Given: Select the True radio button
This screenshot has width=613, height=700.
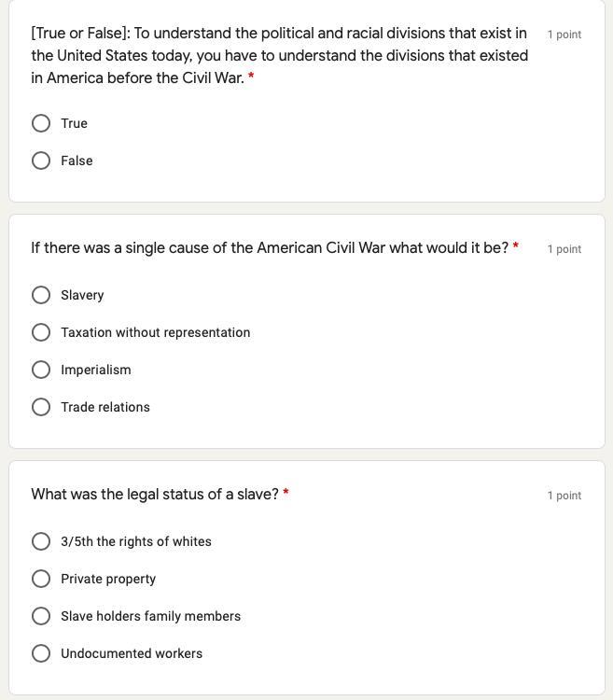Looking at the screenshot, I should (x=41, y=123).
